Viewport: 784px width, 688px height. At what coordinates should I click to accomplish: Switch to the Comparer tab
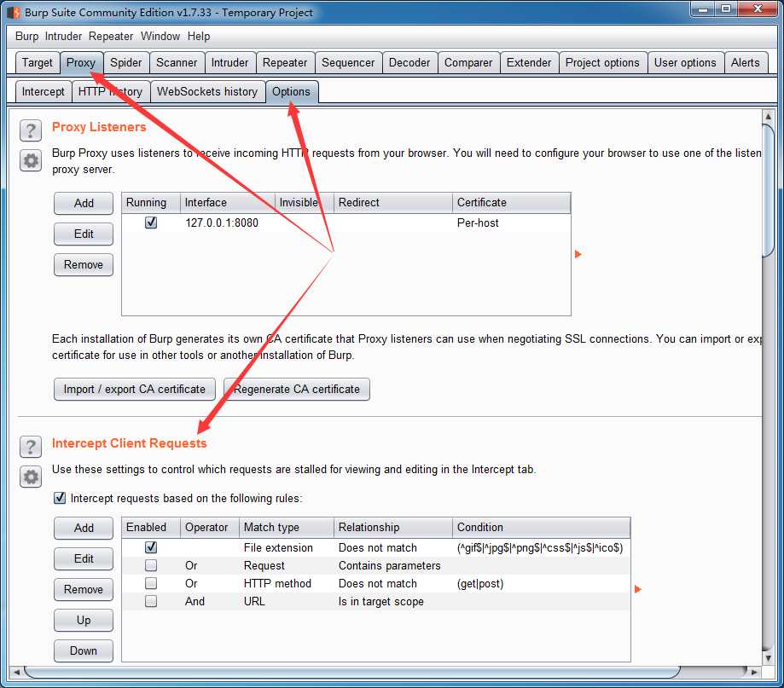tap(468, 62)
